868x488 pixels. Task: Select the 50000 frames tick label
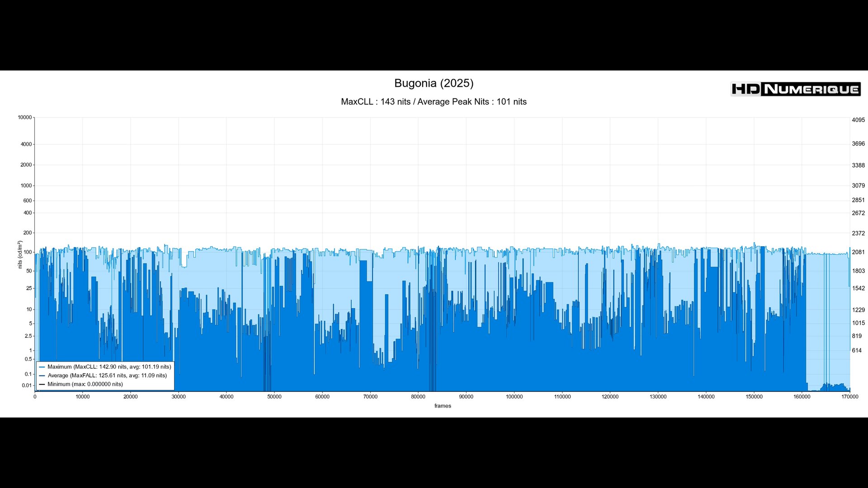[x=274, y=397]
